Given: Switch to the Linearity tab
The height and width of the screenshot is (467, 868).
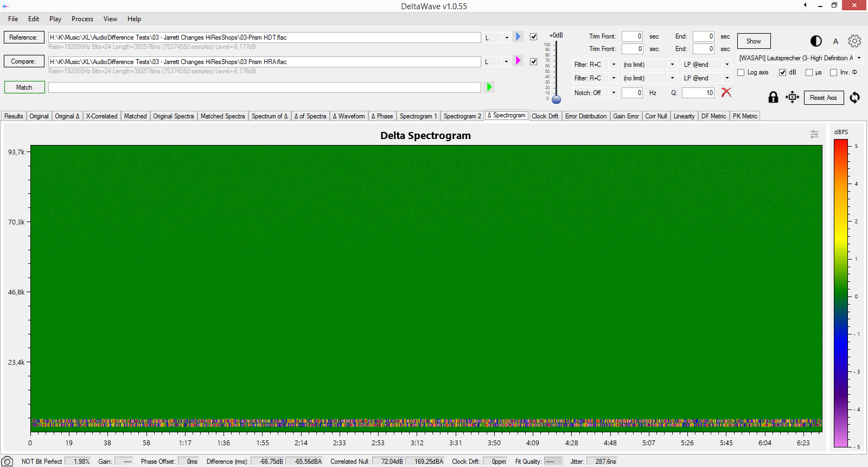Looking at the screenshot, I should tap(684, 116).
